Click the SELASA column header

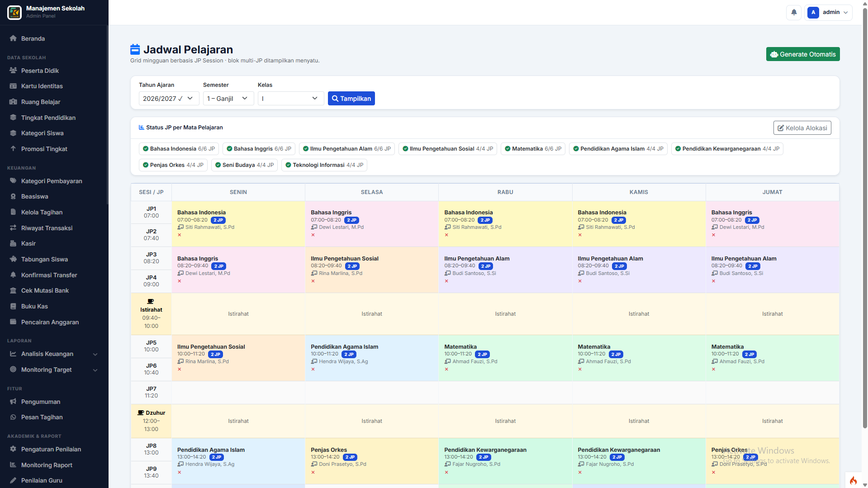pos(372,192)
